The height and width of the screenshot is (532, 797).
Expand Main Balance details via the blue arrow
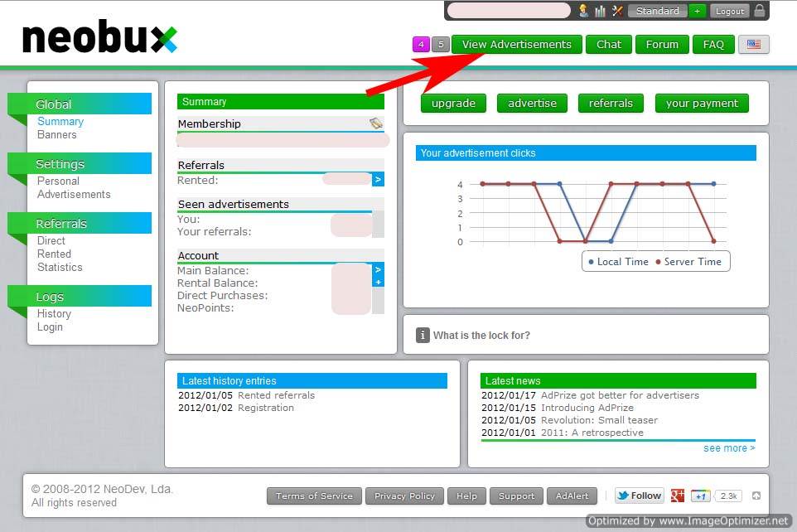[379, 270]
